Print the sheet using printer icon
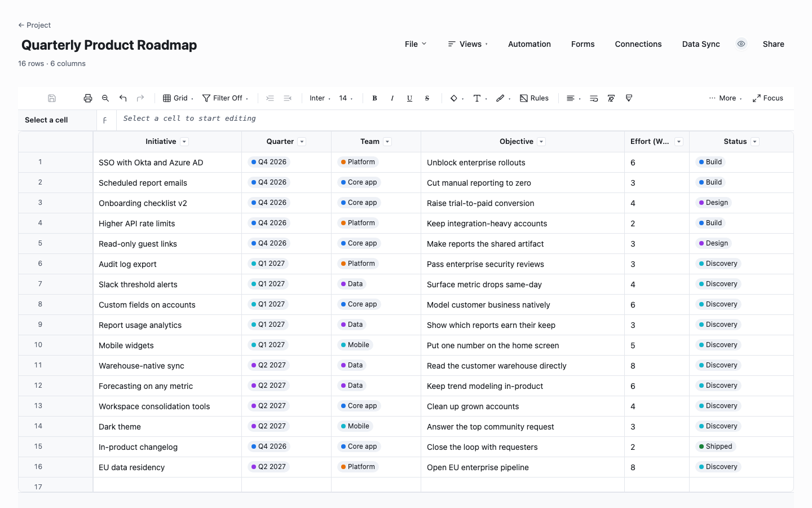The width and height of the screenshot is (812, 508). [x=88, y=98]
